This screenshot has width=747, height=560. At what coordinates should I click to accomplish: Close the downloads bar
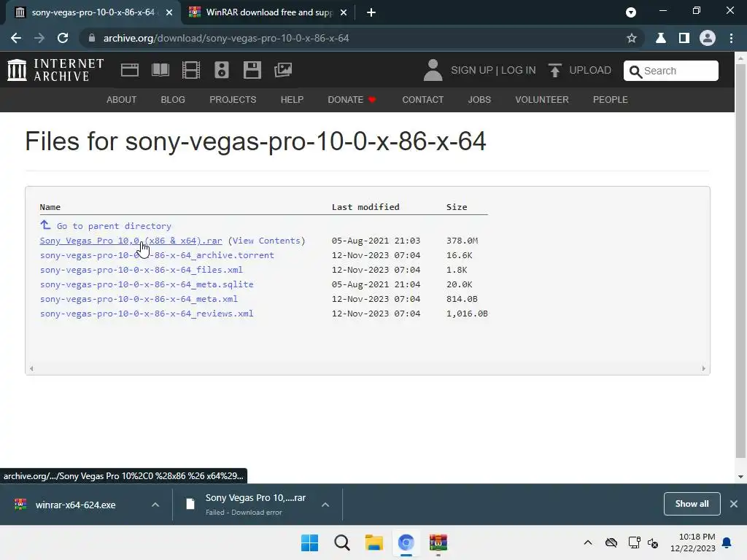pos(734,504)
